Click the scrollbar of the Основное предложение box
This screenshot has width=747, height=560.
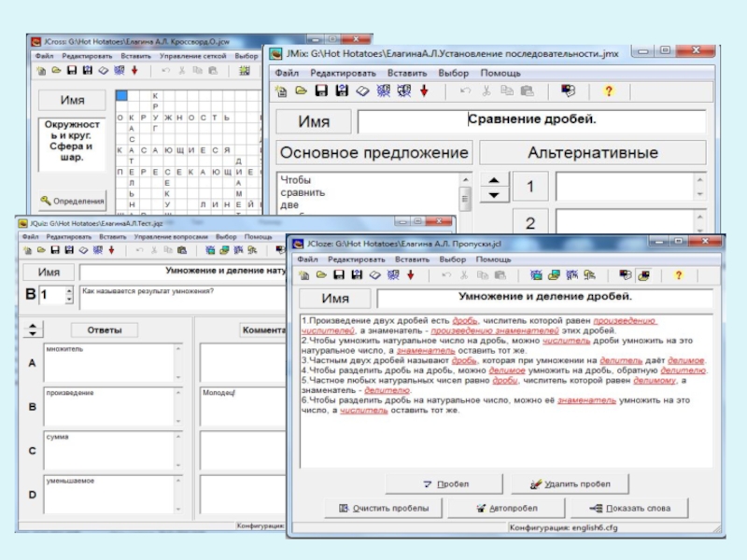[465, 198]
